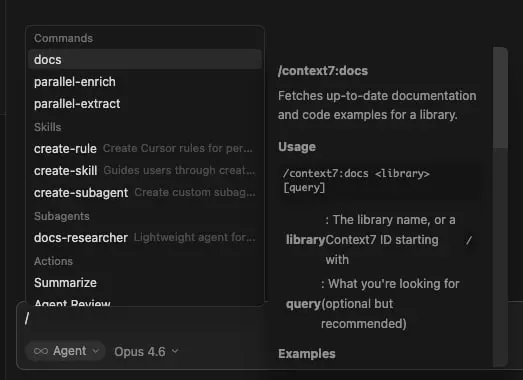Image resolution: width=523 pixels, height=380 pixels.
Task: Click the Actions section label
Action: [53, 261]
